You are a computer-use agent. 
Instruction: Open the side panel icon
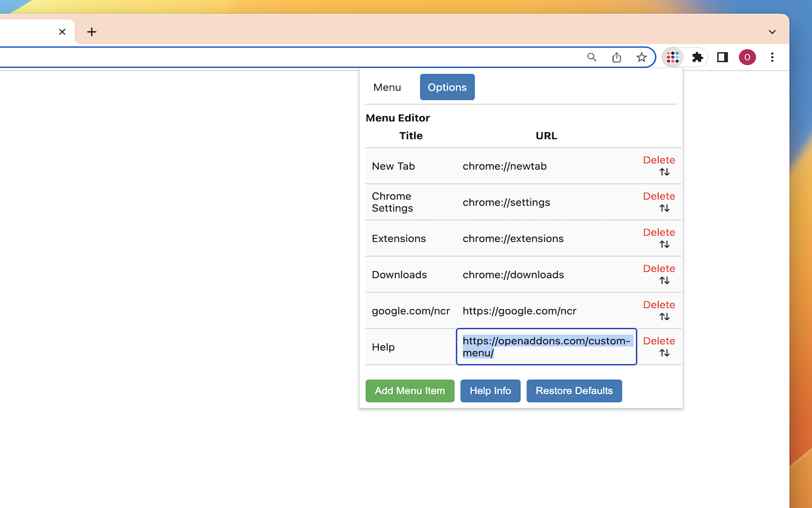[722, 57]
